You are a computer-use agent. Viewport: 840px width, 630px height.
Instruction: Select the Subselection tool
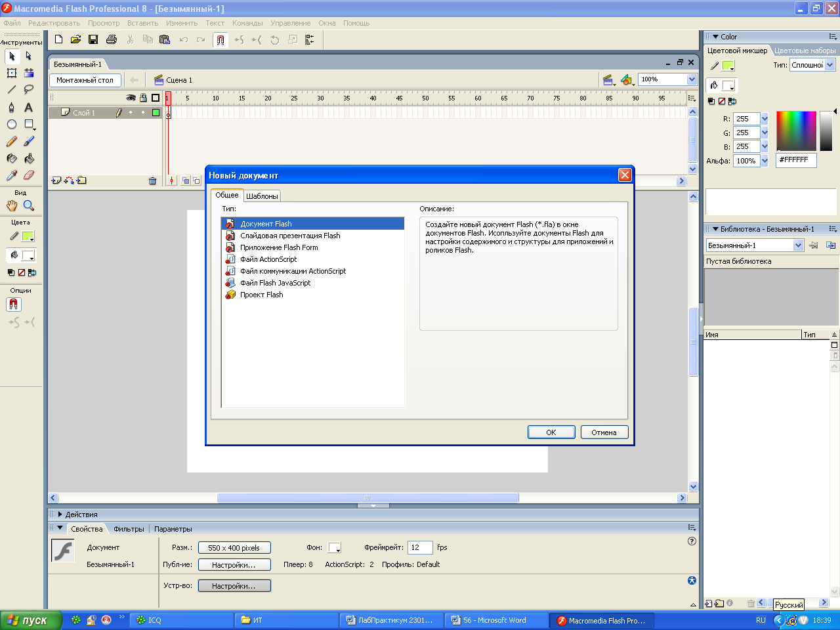pos(29,56)
